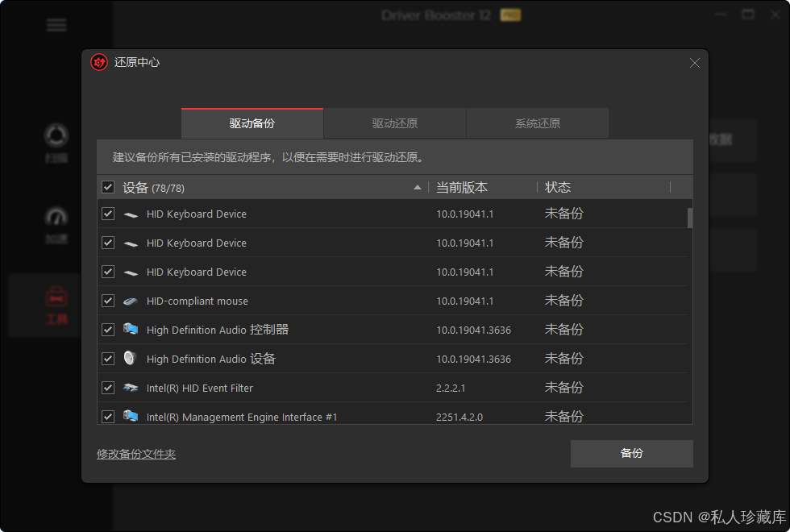Select the High Definition Audio 设备 row name
The height and width of the screenshot is (532, 790).
point(211,359)
